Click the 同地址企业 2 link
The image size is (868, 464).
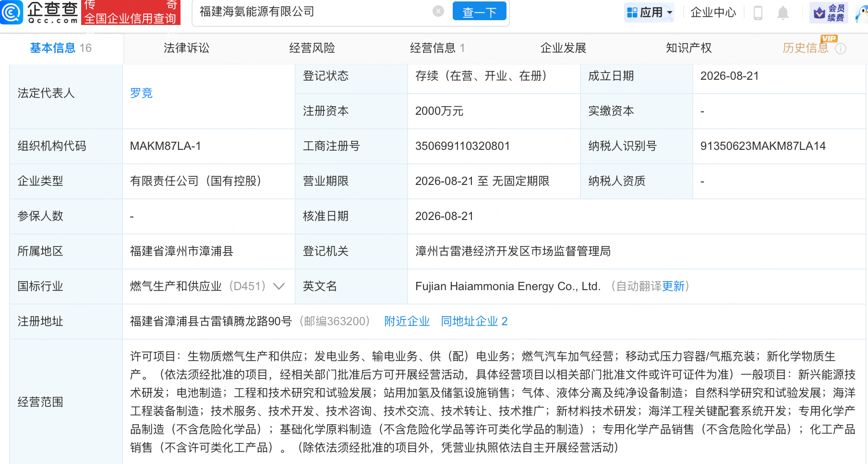point(474,321)
